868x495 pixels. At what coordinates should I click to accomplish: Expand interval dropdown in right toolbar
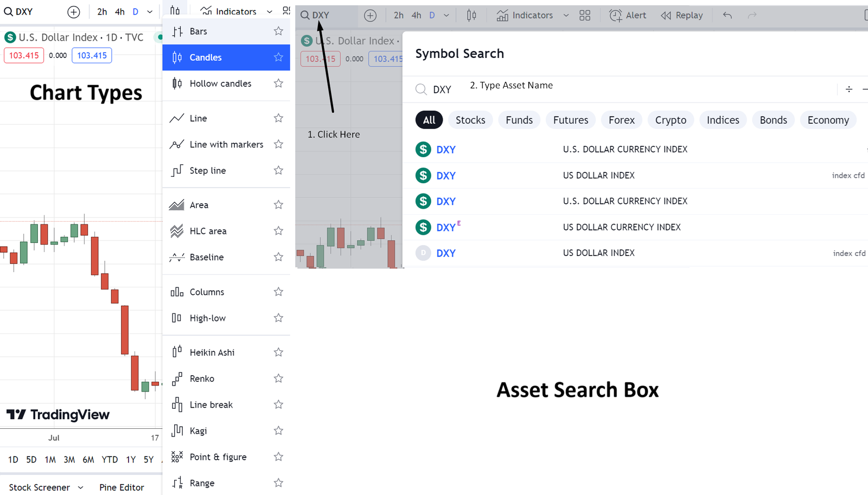(x=446, y=16)
